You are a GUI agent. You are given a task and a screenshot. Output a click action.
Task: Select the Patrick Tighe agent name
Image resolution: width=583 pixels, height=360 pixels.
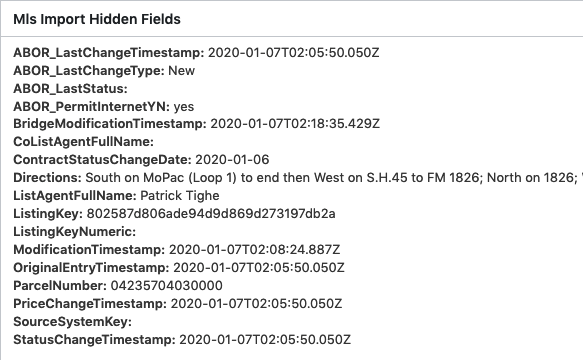(x=180, y=196)
